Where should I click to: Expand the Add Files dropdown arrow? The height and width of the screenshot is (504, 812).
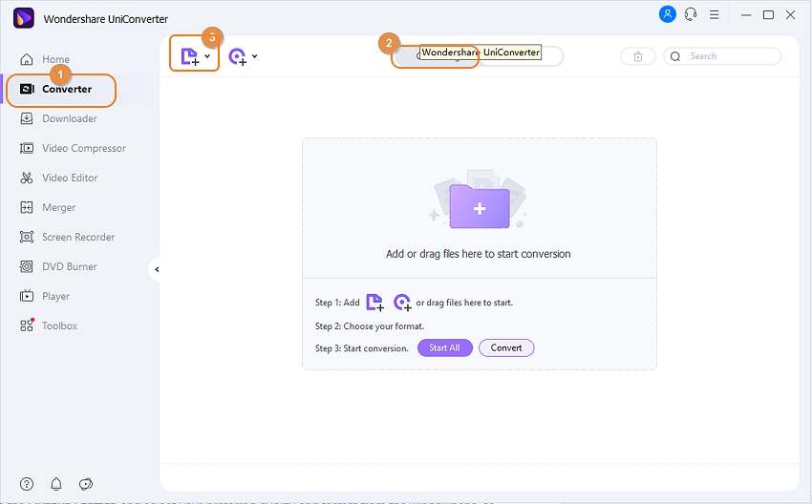tap(207, 56)
